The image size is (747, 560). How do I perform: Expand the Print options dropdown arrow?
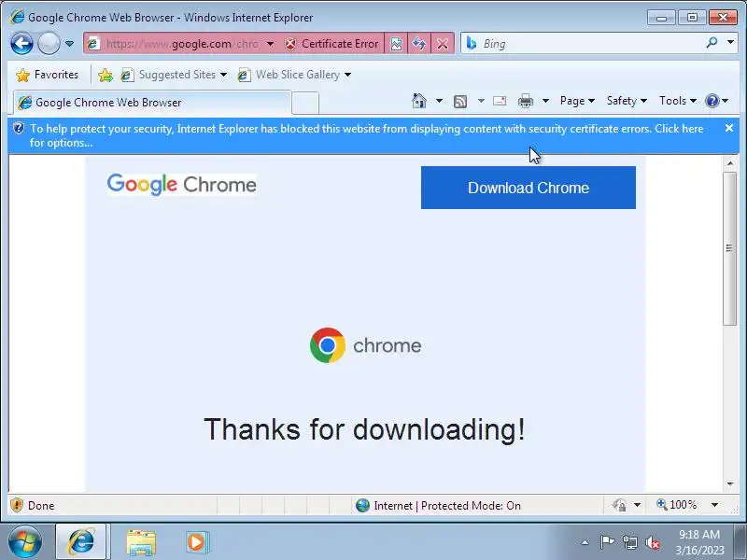point(546,101)
